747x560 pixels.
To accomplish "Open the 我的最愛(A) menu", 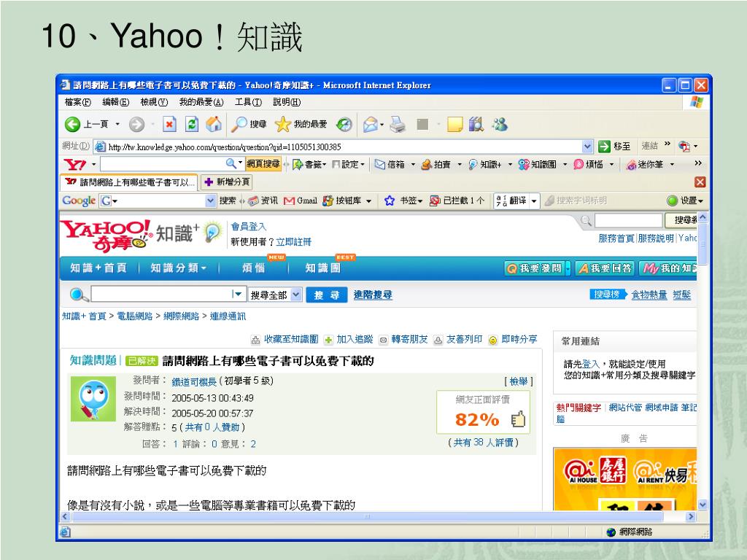I will [x=201, y=102].
